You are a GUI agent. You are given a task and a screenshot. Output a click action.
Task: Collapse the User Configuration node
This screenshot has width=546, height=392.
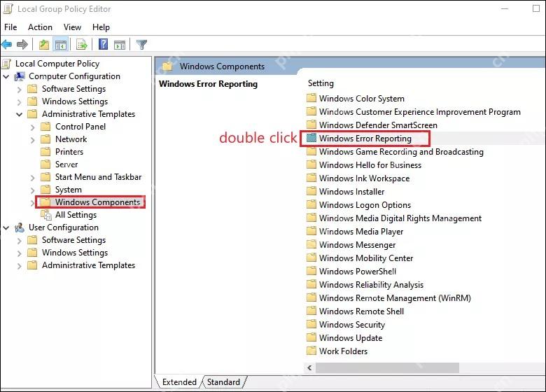point(6,227)
